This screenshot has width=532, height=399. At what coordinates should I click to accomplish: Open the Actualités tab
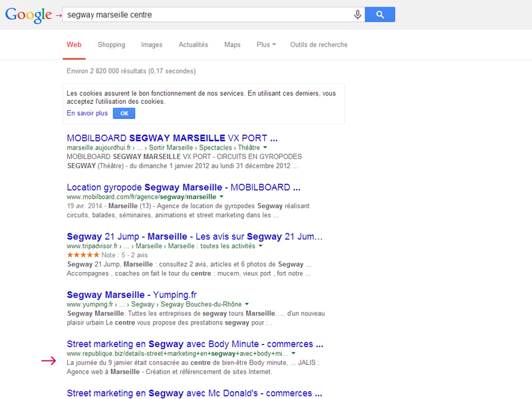point(193,45)
